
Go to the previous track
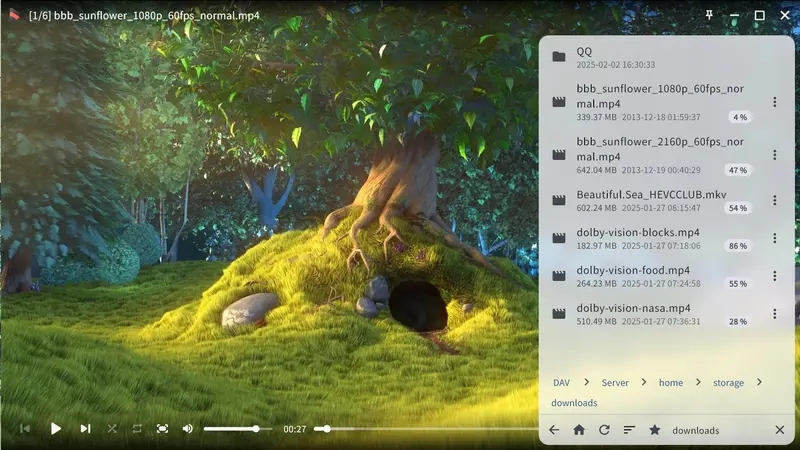tap(24, 429)
